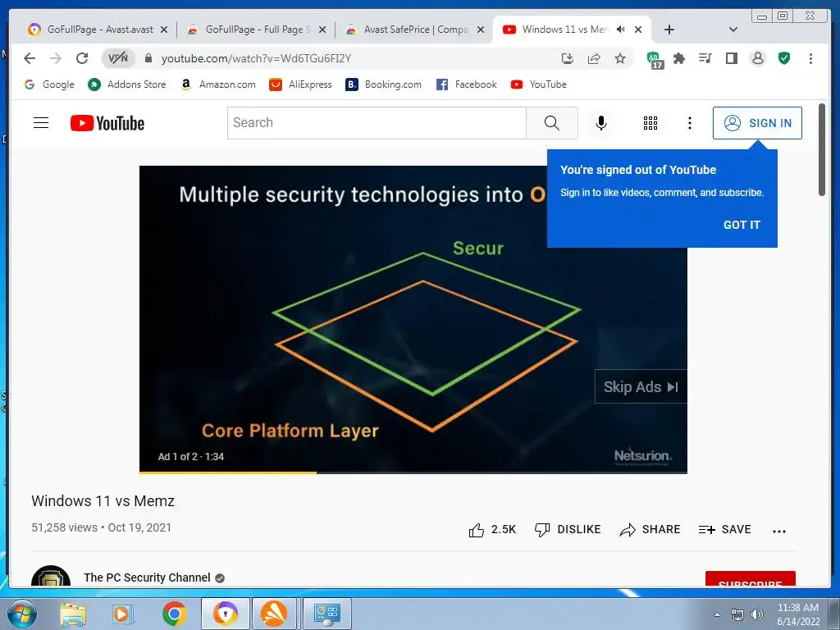Viewport: 840px width, 630px height.
Task: Open Windows Explorer from the taskbar
Action: (73, 614)
